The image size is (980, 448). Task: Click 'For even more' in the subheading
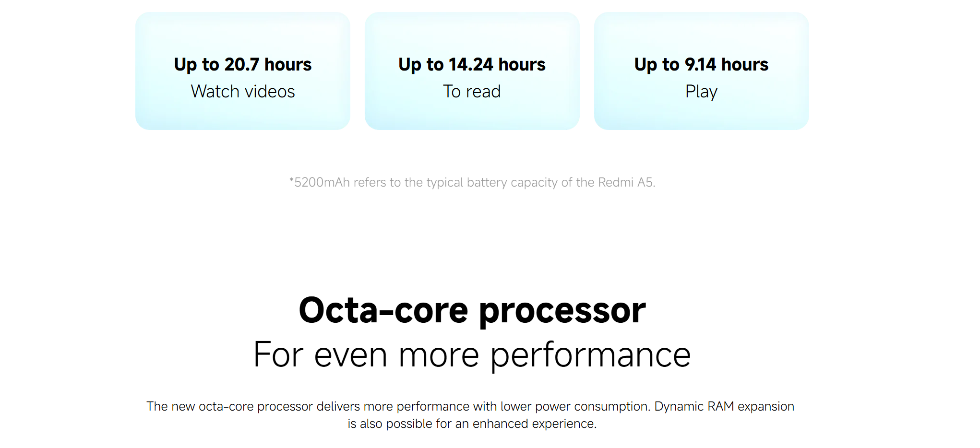(366, 355)
